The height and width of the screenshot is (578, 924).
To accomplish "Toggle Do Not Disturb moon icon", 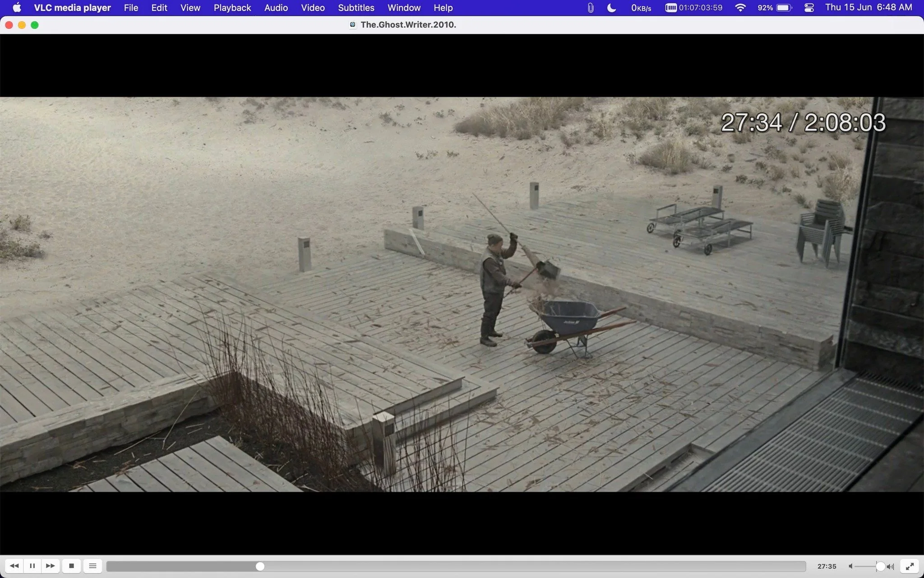I will (611, 8).
